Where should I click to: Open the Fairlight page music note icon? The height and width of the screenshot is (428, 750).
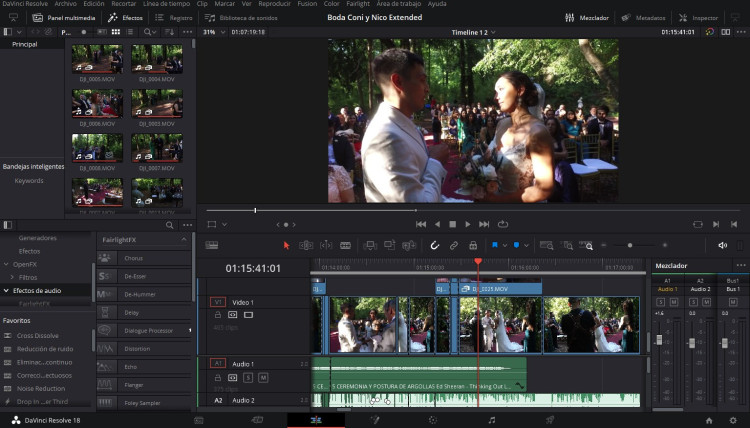click(x=491, y=420)
